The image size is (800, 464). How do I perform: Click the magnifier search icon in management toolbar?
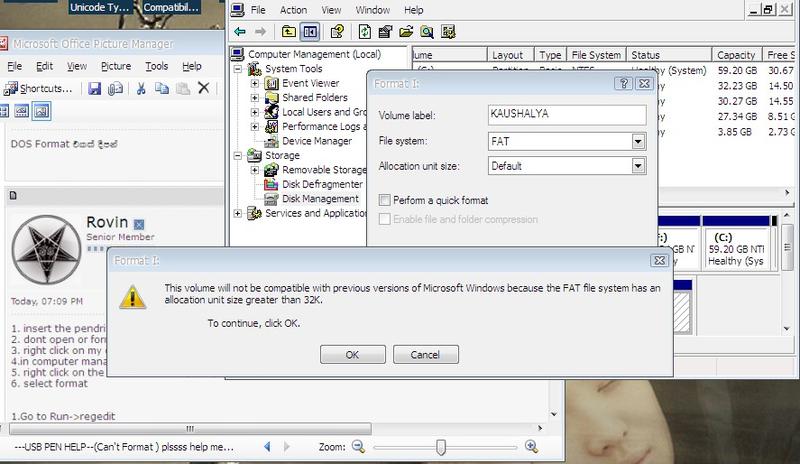coord(427,32)
